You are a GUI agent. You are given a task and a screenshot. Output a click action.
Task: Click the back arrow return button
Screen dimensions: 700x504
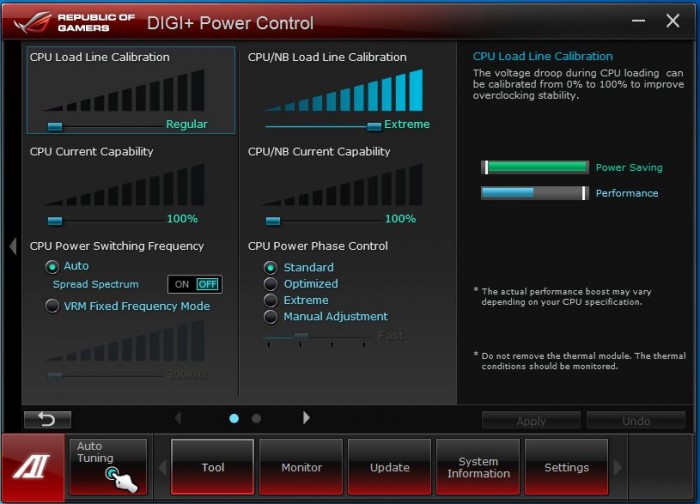47,420
